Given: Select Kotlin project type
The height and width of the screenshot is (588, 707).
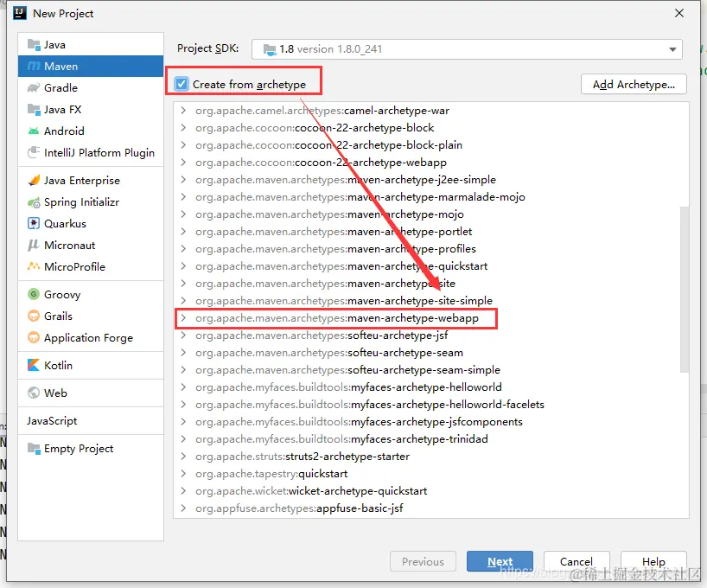Looking at the screenshot, I should click(x=91, y=365).
